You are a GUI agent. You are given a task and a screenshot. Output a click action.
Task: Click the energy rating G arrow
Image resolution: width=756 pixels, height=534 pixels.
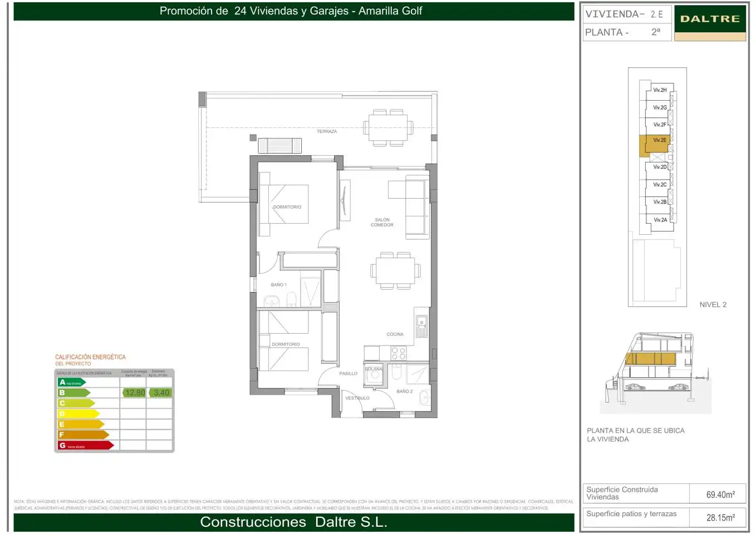(x=86, y=446)
